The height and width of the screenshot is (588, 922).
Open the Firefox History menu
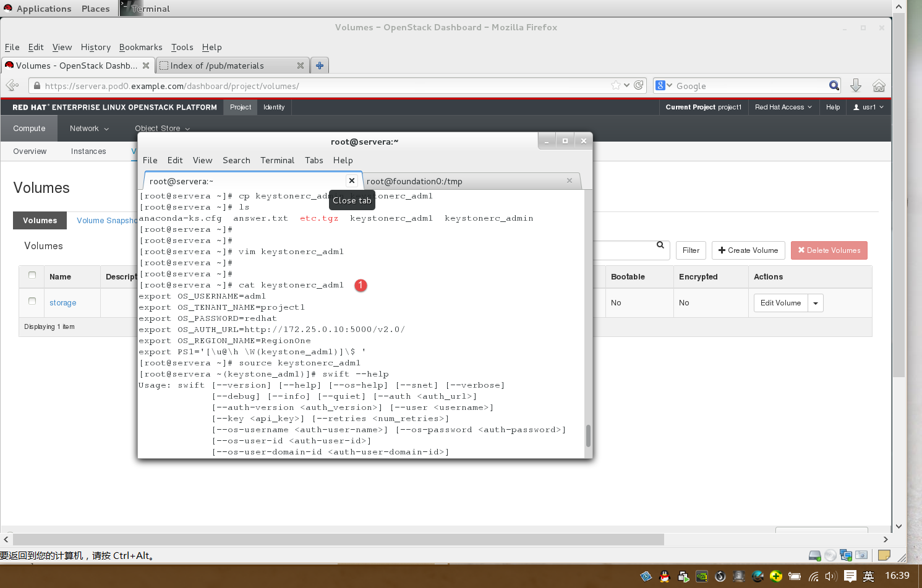tap(96, 47)
